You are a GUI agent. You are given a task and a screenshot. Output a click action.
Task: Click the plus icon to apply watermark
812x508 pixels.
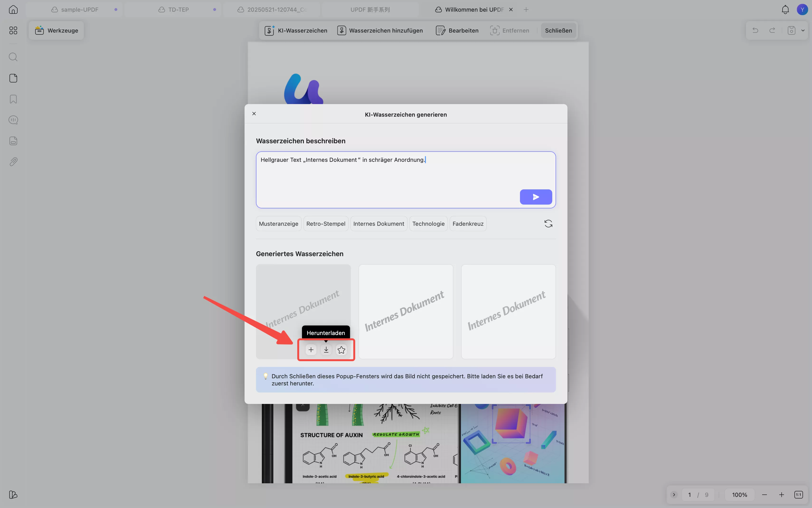[x=311, y=350]
